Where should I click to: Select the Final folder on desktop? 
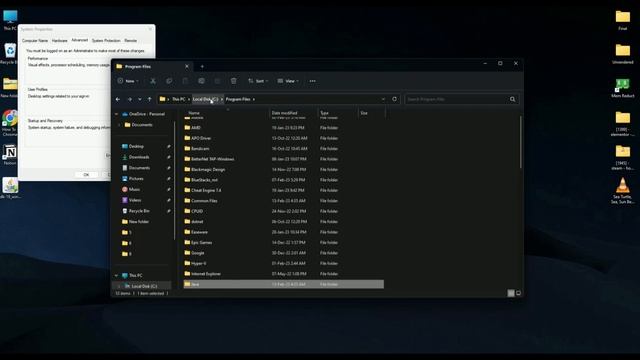[x=622, y=20]
